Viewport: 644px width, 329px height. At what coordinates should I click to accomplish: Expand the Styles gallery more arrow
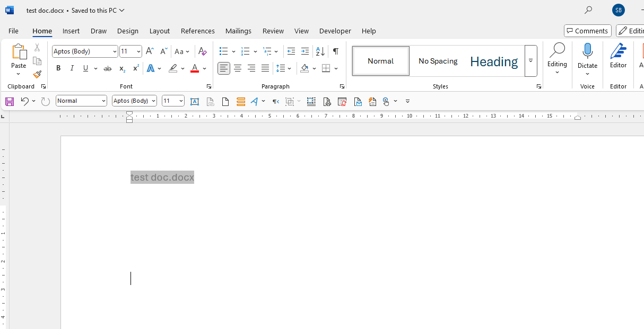530,61
